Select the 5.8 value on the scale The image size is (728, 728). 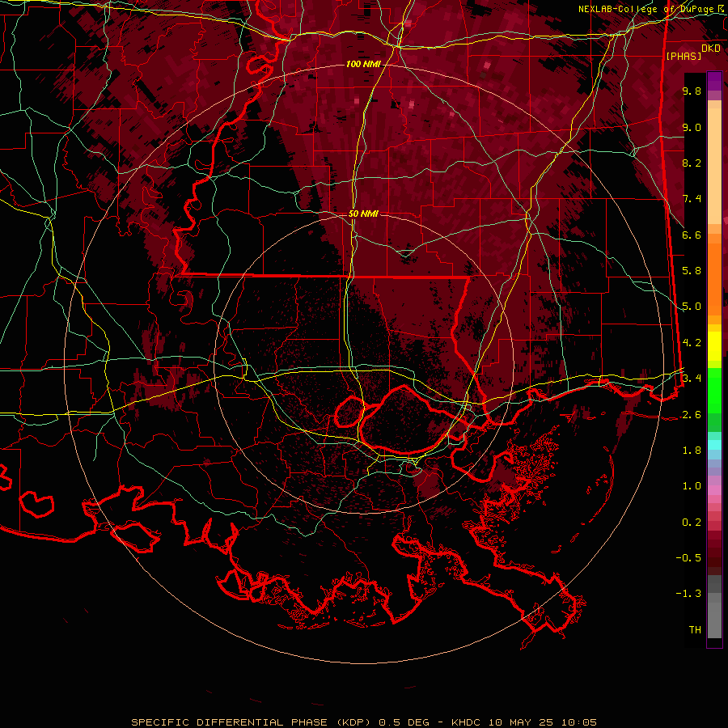(692, 271)
